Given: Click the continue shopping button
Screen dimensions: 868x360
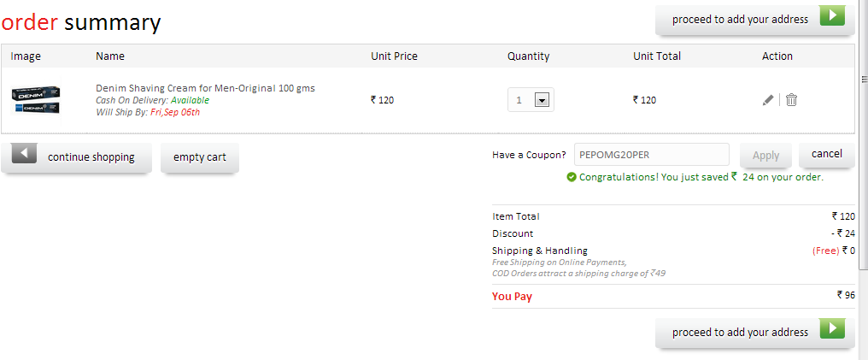Looking at the screenshot, I should click(x=76, y=157).
